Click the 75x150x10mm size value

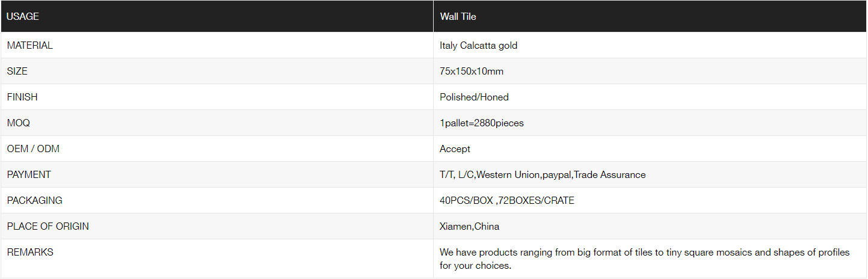coord(472,71)
